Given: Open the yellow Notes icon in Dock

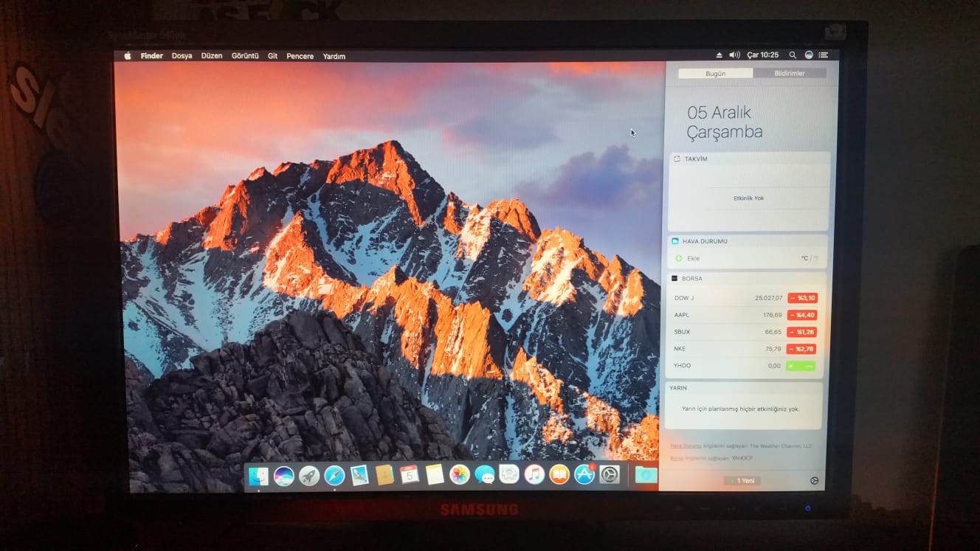Looking at the screenshot, I should (435, 474).
